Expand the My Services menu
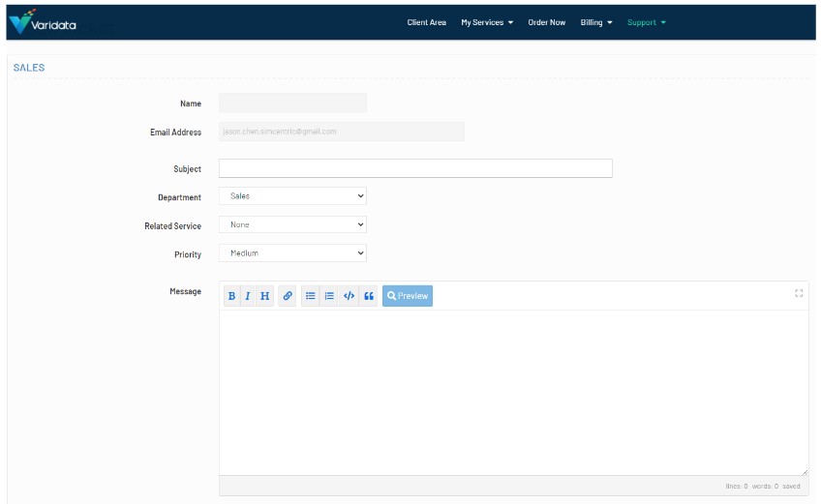This screenshot has height=504, width=821. [x=487, y=22]
